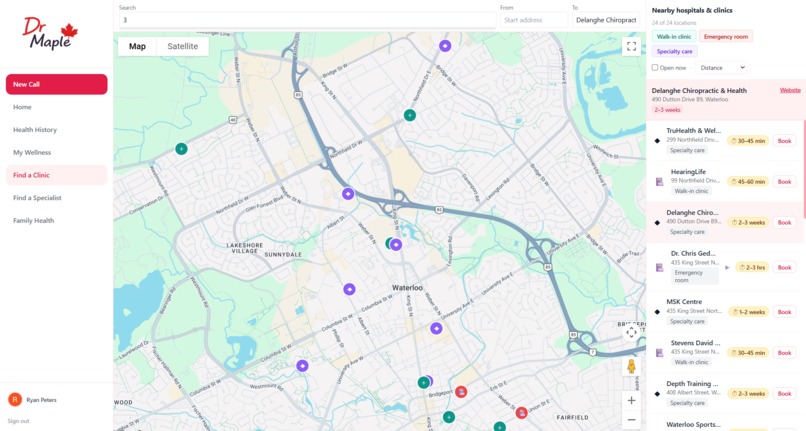Click the Search input field

point(307,20)
